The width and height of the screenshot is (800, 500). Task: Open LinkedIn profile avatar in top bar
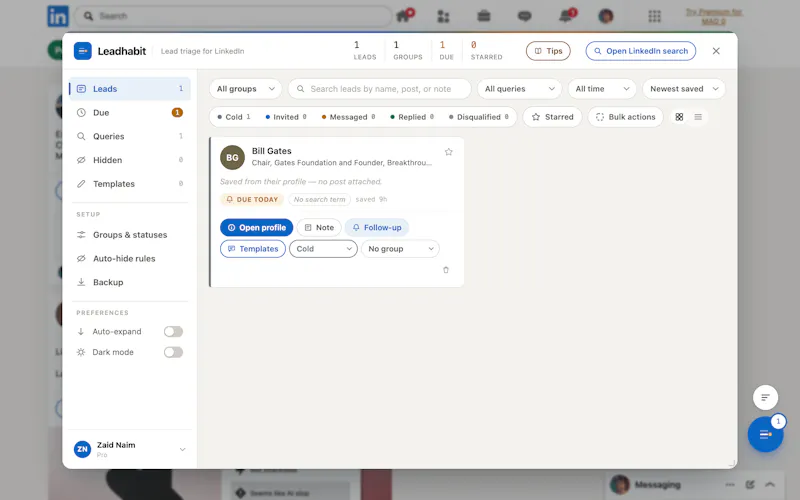(606, 16)
